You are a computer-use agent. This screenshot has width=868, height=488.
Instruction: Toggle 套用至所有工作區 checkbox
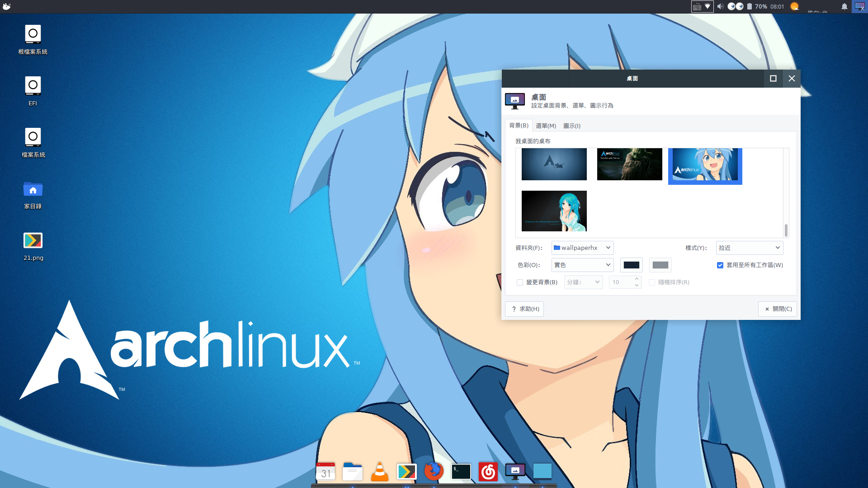[x=720, y=265]
